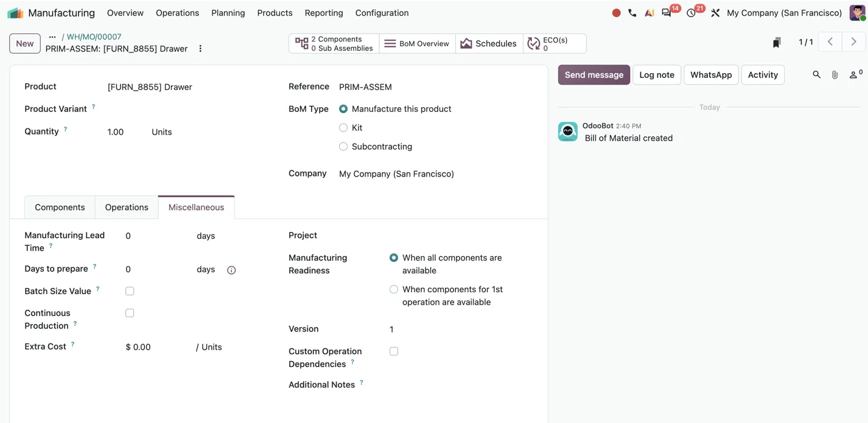Open company switcher My Company (San Francisco)
This screenshot has width=868, height=423.
tap(784, 13)
